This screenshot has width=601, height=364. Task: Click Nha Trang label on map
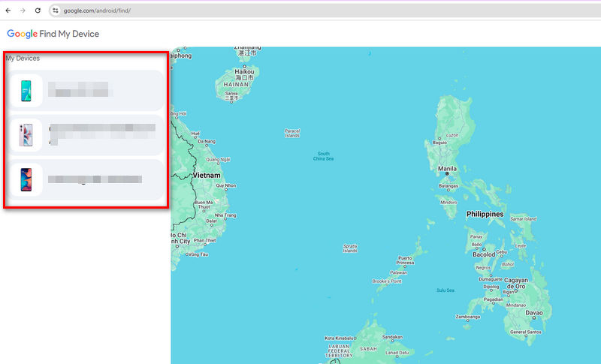click(x=225, y=215)
